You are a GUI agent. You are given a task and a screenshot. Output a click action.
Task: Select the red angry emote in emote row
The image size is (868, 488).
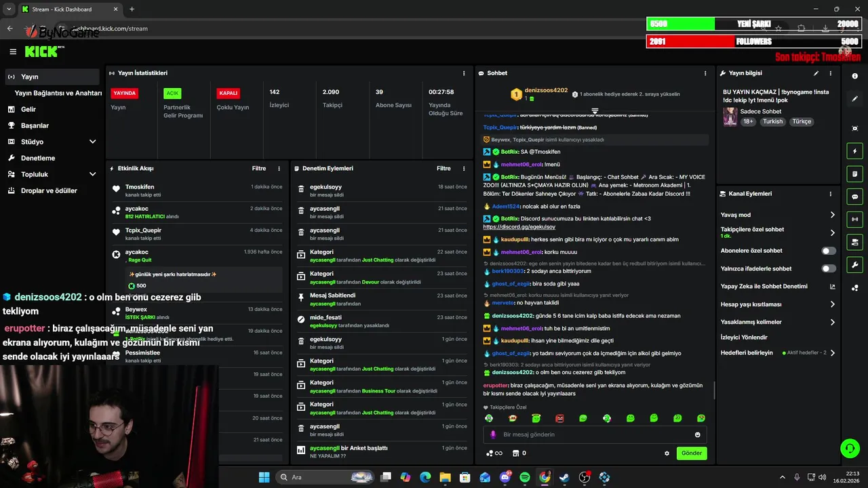559,418
